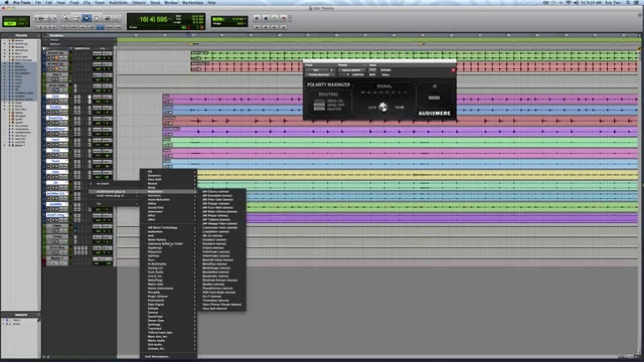
Task: Open the Apple menu
Action: click(7, 3)
